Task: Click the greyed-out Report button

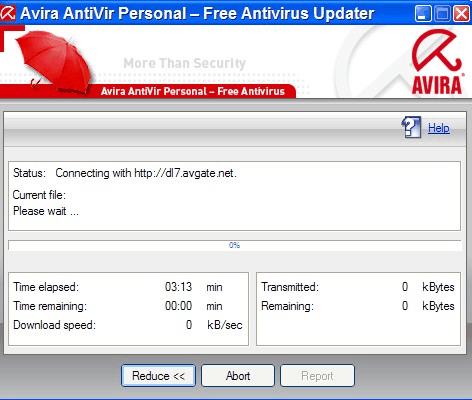Action: 317,376
